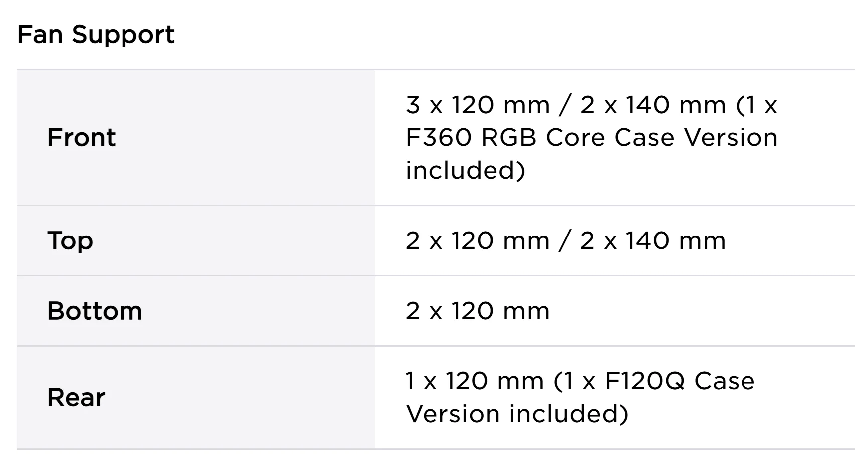
Task: Select the Front row label
Action: 82,137
